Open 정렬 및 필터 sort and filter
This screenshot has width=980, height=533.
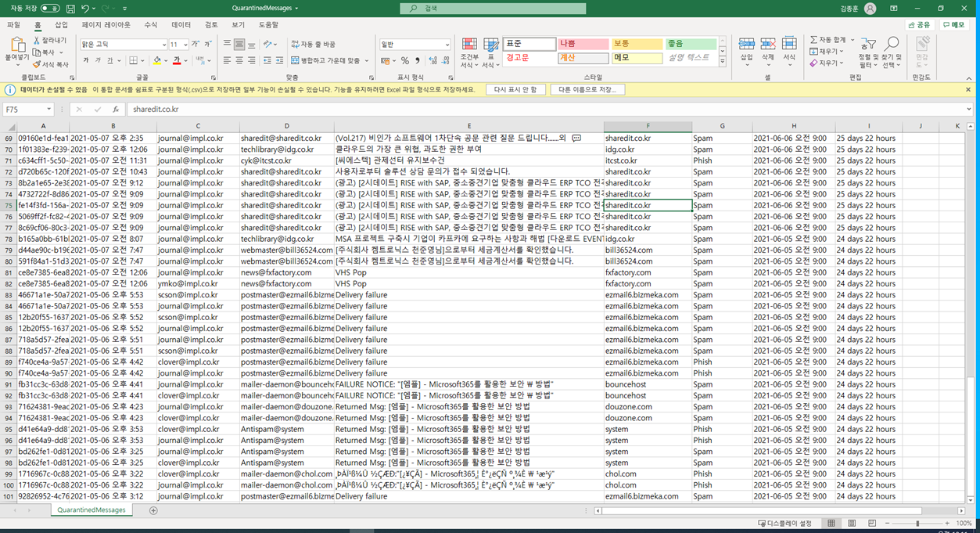click(x=868, y=53)
